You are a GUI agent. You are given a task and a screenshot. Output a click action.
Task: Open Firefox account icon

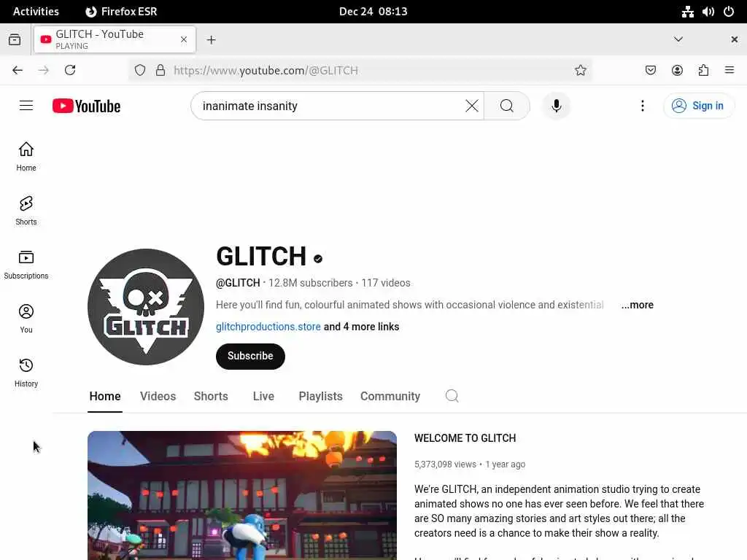[677, 71]
